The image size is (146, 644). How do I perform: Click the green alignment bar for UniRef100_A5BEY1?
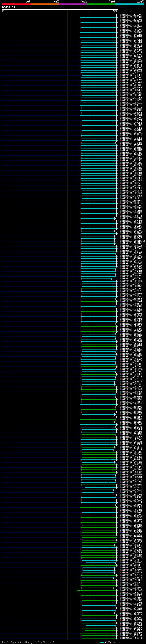click(100, 304)
